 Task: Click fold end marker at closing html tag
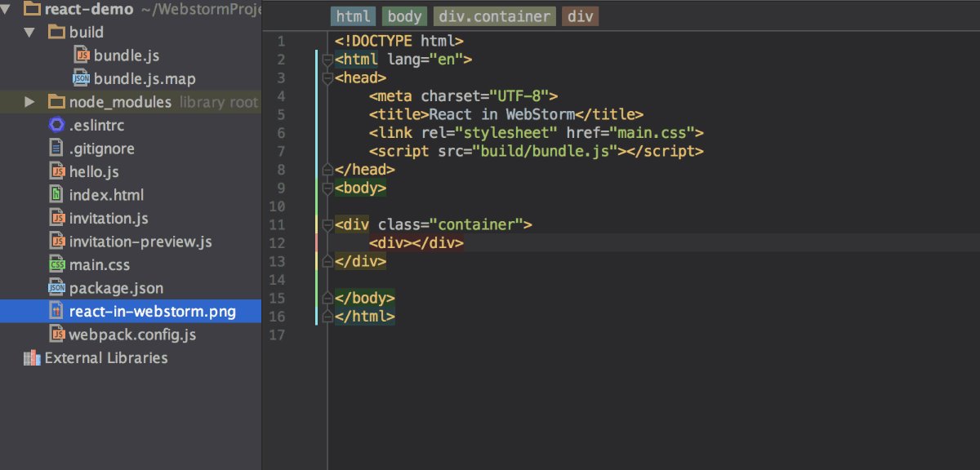327,317
